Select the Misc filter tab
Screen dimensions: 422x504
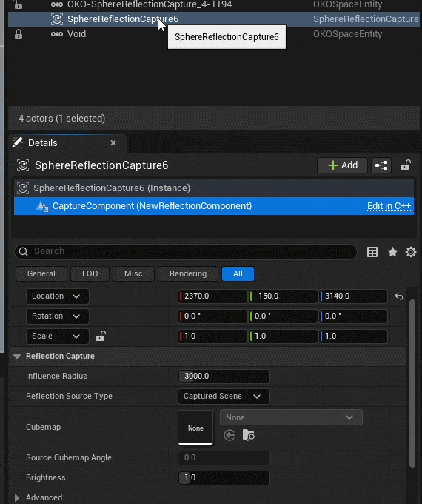click(133, 273)
